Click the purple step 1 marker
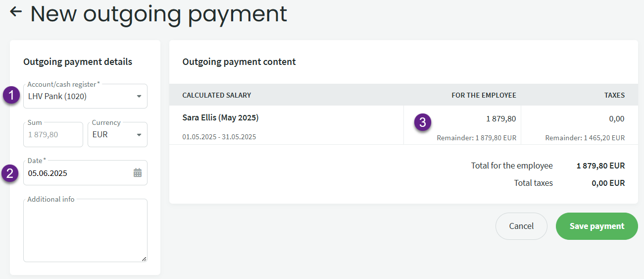This screenshot has height=279, width=644. point(11,96)
